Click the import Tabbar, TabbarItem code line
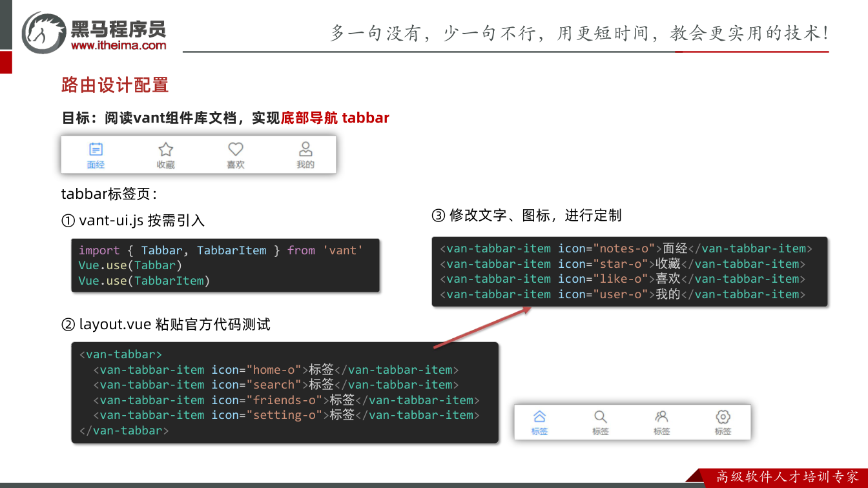The width and height of the screenshot is (868, 488). point(221,250)
